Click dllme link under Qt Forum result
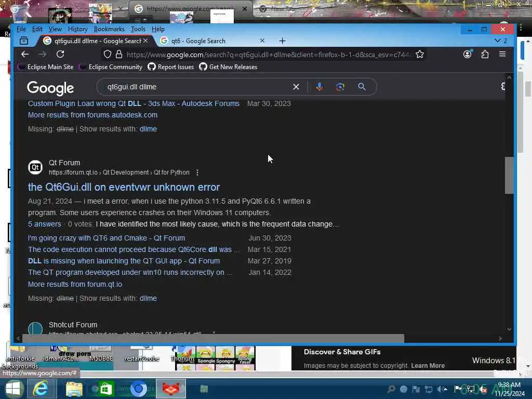The height and width of the screenshot is (399, 532). [x=148, y=299]
